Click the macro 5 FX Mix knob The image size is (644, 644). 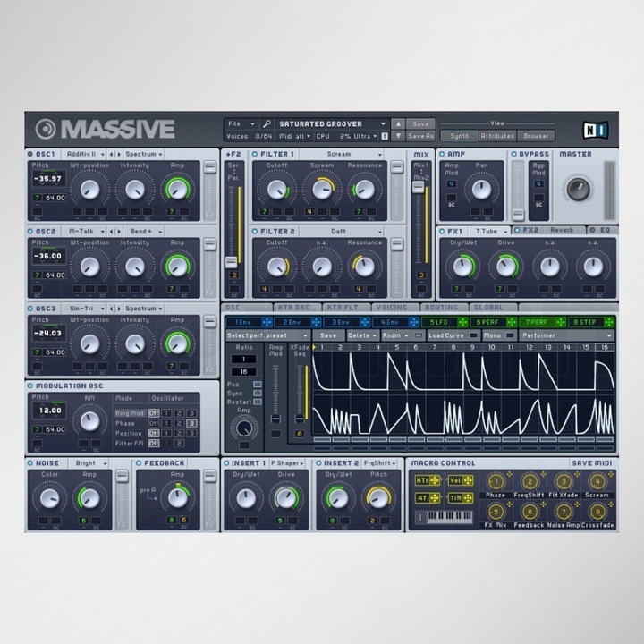(x=496, y=513)
